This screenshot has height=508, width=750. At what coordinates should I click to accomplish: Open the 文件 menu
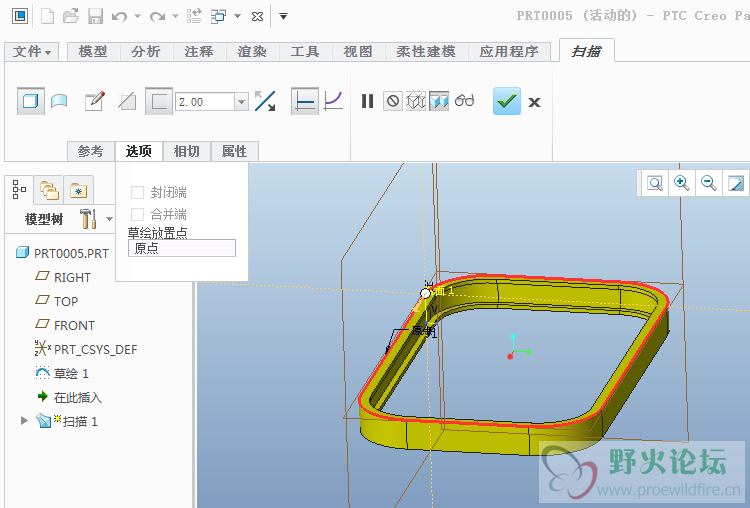(32, 52)
